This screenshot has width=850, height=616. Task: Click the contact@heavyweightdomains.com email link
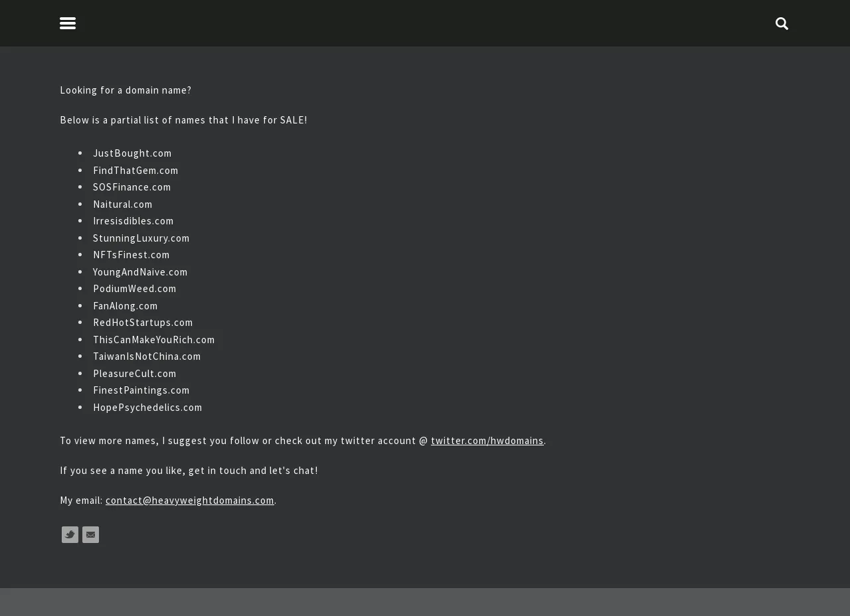(190, 501)
